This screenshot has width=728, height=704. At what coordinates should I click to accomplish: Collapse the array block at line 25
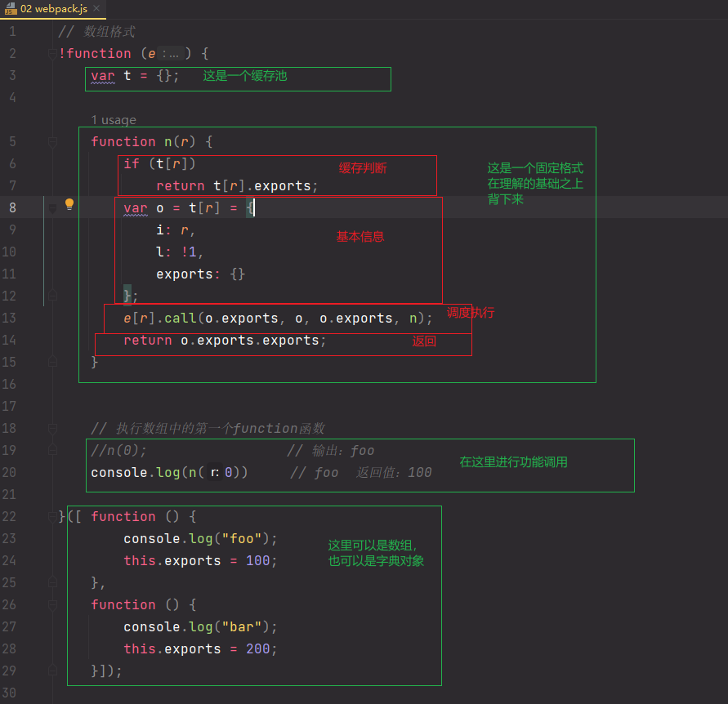point(51,582)
